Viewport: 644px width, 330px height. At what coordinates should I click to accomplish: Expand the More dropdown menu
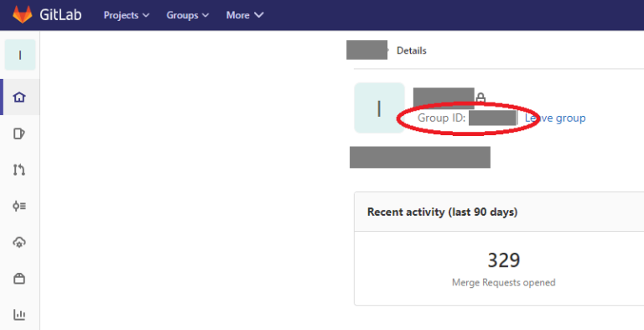click(x=245, y=15)
